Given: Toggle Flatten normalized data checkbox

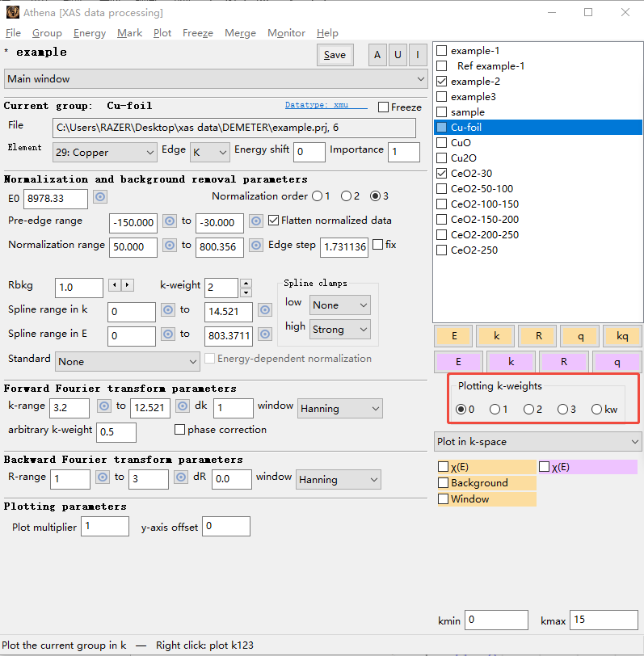Looking at the screenshot, I should tap(273, 221).
